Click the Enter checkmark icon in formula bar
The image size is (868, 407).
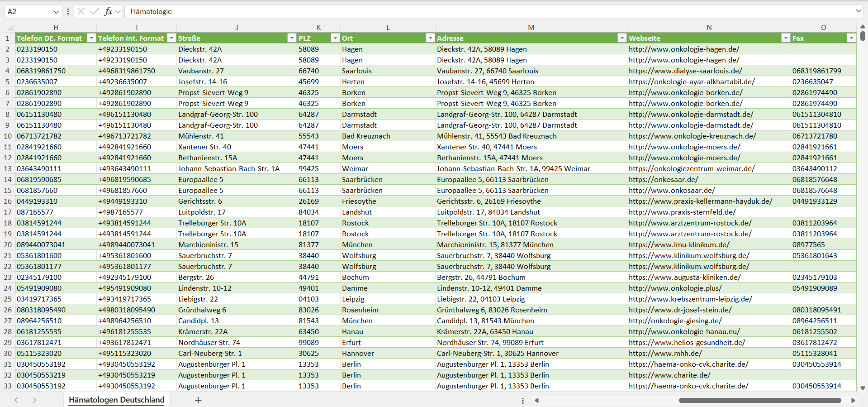[x=95, y=11]
